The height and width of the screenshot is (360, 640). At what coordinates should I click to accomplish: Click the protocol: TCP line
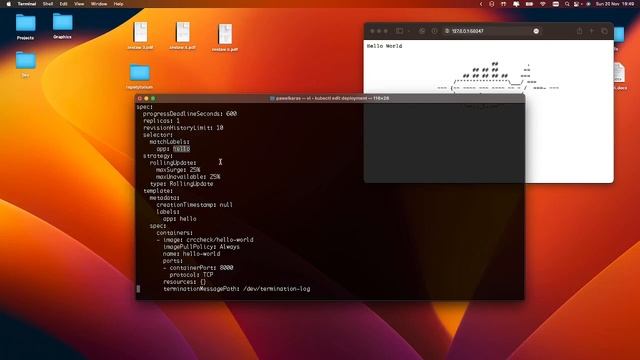pos(191,275)
